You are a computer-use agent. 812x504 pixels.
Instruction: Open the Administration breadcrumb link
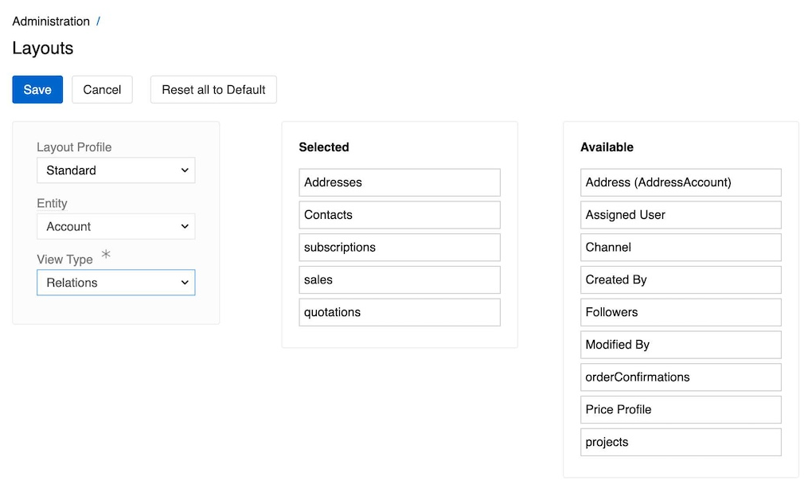tap(51, 21)
